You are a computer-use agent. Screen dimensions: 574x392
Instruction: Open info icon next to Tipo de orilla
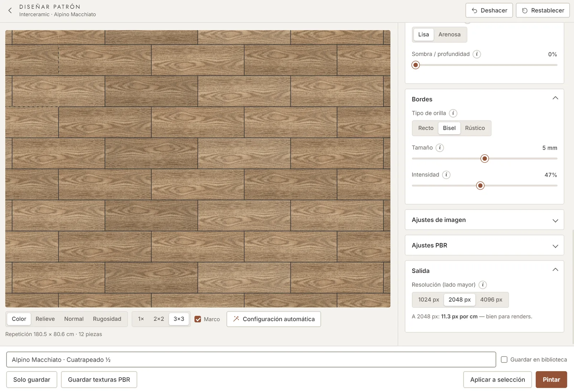click(453, 113)
